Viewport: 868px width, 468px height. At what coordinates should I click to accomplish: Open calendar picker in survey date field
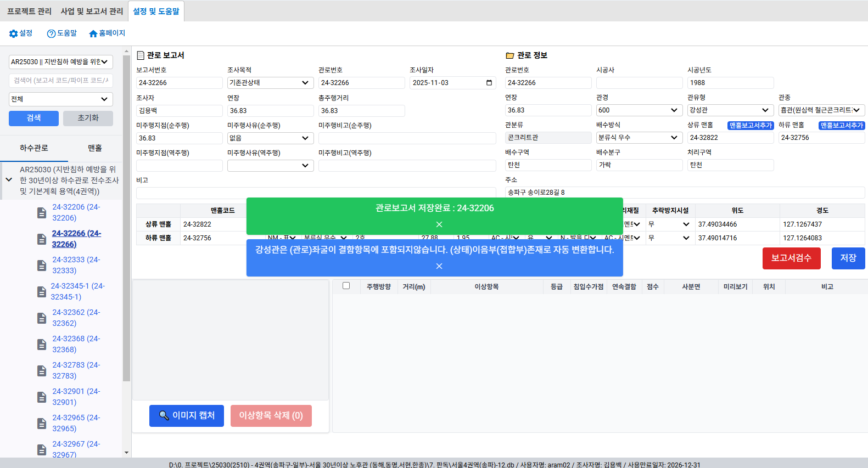tap(489, 83)
